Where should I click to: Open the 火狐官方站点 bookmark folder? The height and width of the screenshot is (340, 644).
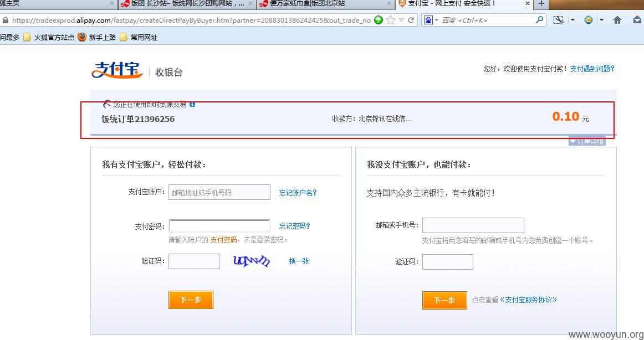click(x=48, y=37)
